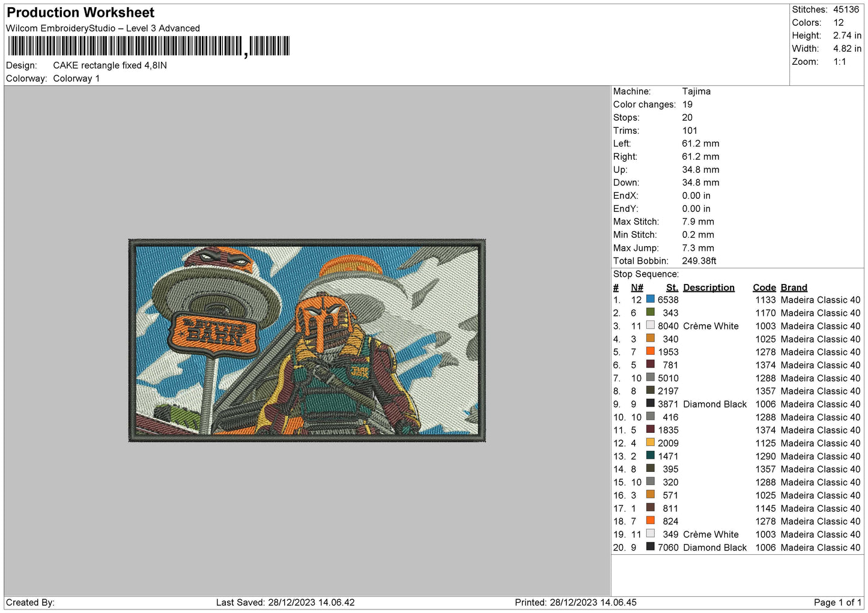This screenshot has width=868, height=613.
Task: Select the Description column header
Action: tap(709, 288)
